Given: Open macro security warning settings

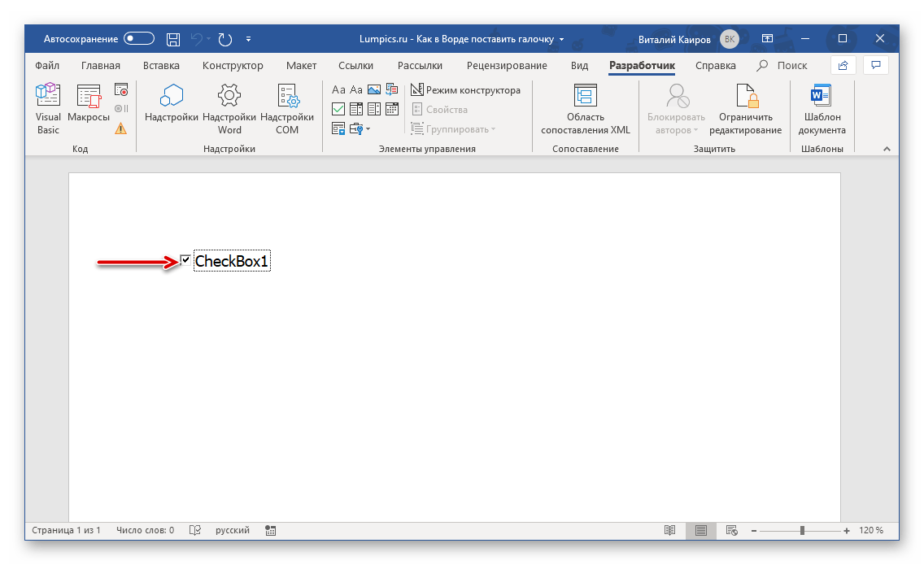Looking at the screenshot, I should tap(121, 128).
